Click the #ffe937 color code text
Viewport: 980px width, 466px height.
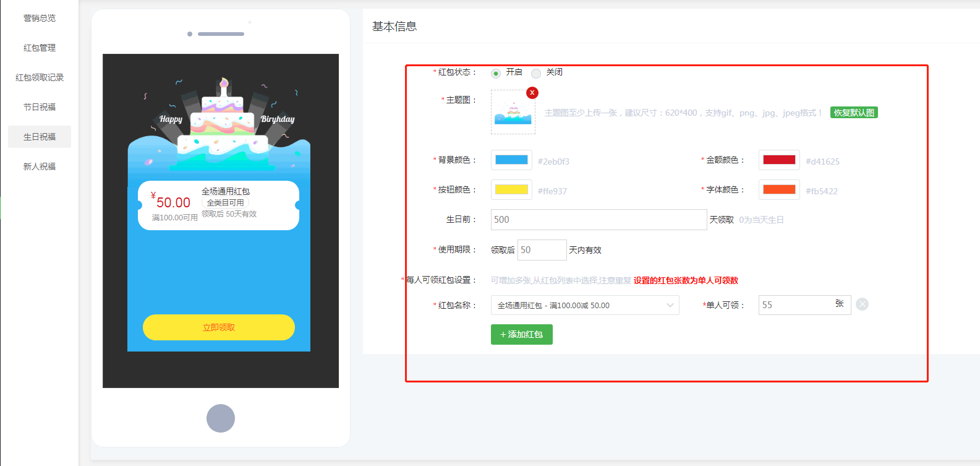pyautogui.click(x=552, y=191)
